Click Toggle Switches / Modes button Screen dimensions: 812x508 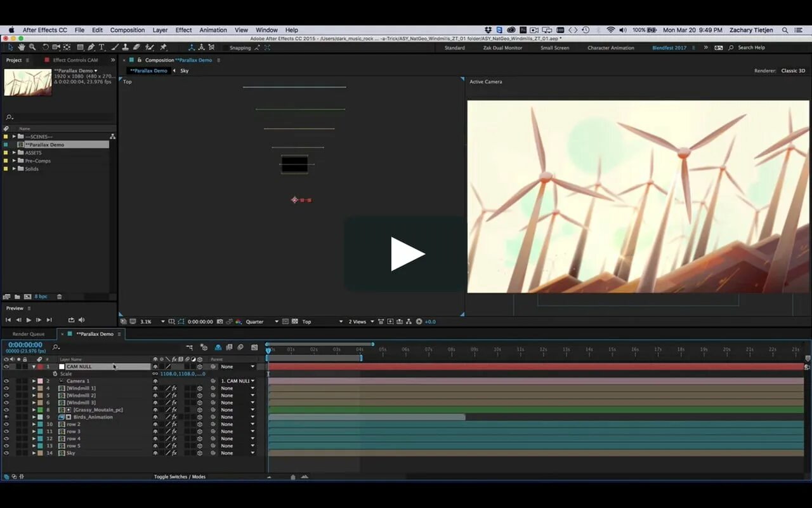point(180,477)
